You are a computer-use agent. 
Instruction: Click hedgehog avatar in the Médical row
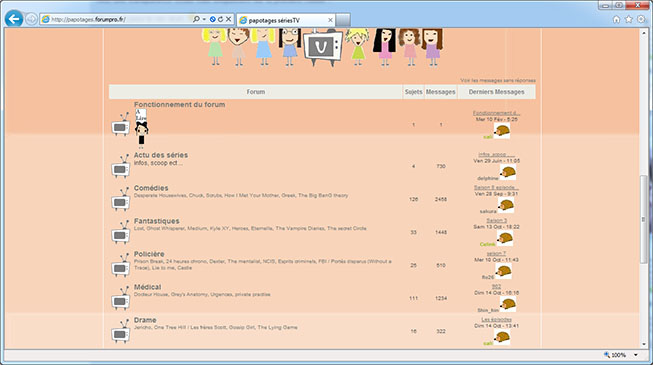(x=508, y=304)
